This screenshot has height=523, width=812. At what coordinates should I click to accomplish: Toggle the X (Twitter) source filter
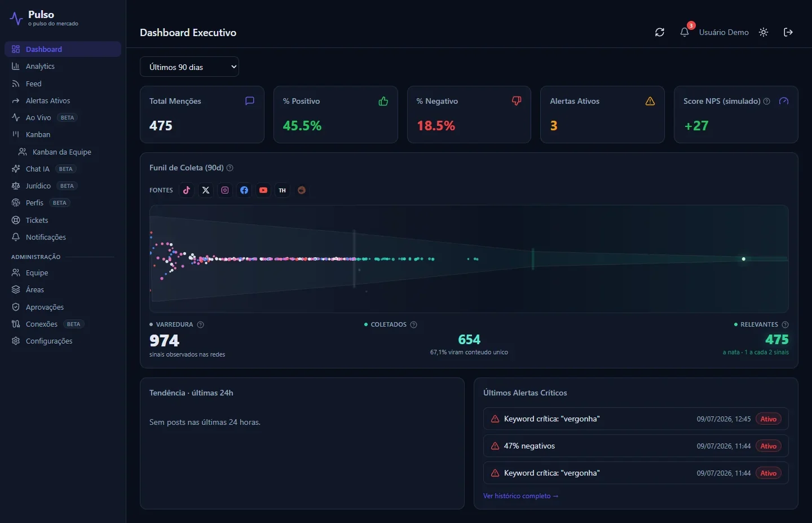tap(206, 190)
